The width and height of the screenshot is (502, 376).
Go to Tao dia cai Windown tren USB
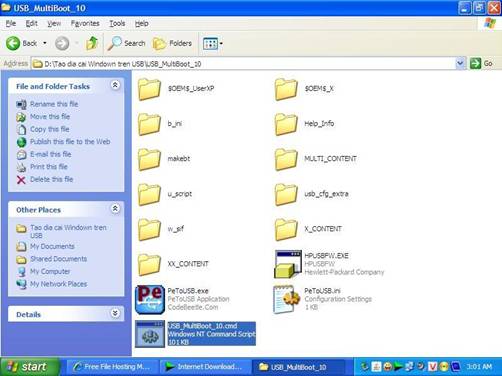(68, 231)
